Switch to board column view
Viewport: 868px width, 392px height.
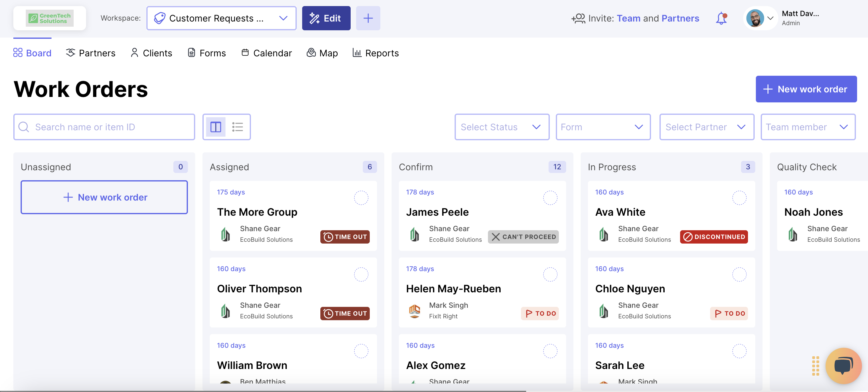click(216, 127)
